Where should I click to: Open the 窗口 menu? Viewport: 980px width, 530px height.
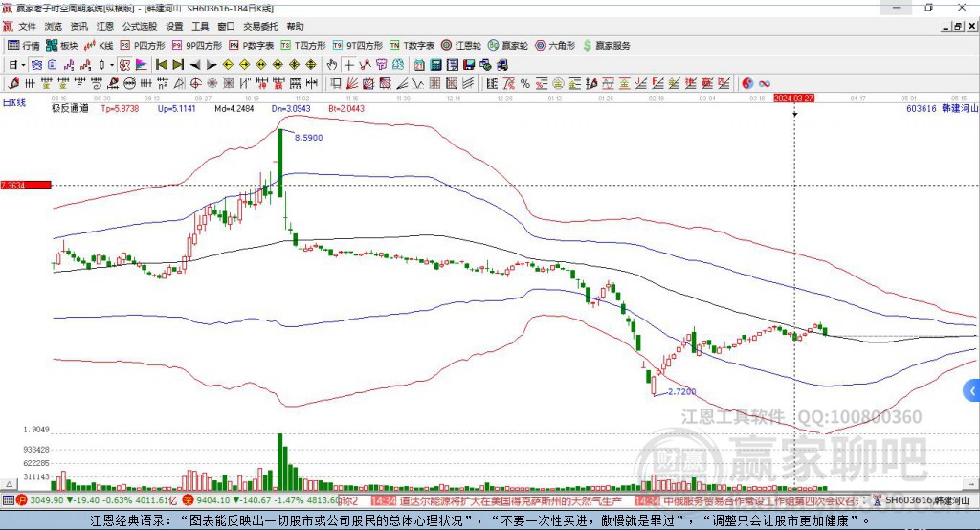tap(226, 26)
